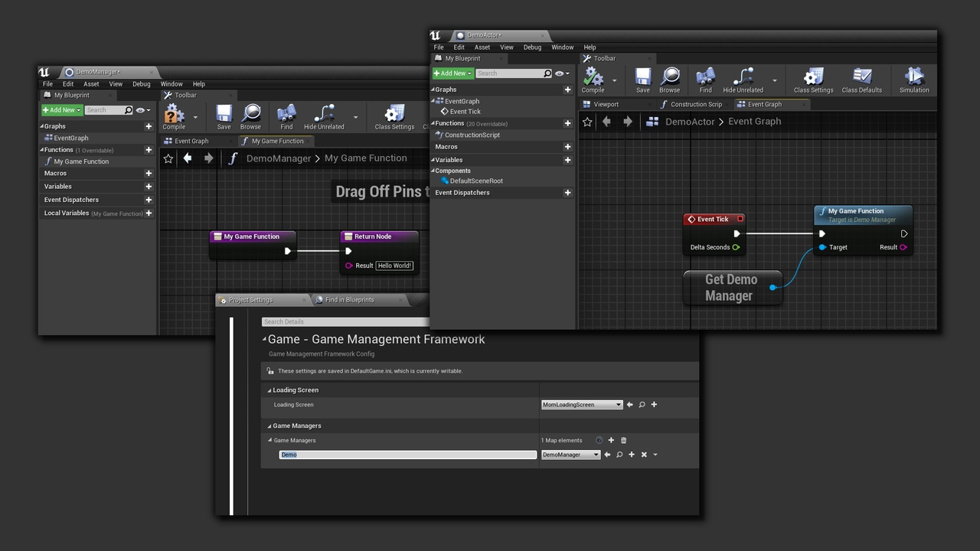Image resolution: width=980 pixels, height=551 pixels.
Task: Save the DemoManager blueprint
Action: [224, 117]
